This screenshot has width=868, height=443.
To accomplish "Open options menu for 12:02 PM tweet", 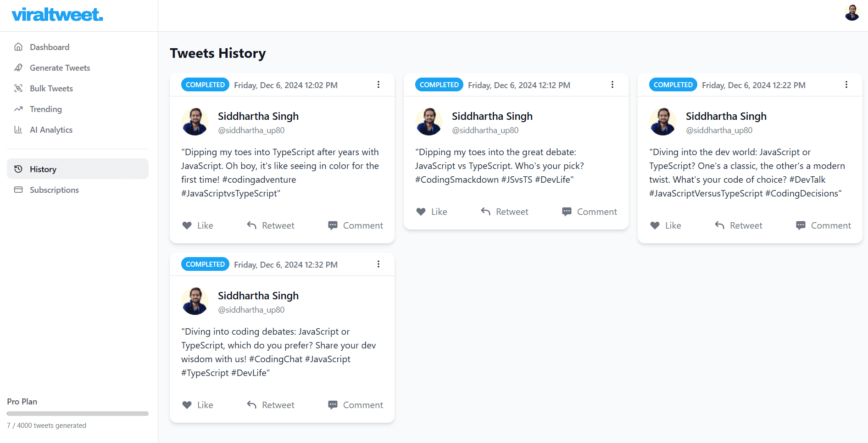I will tap(378, 84).
